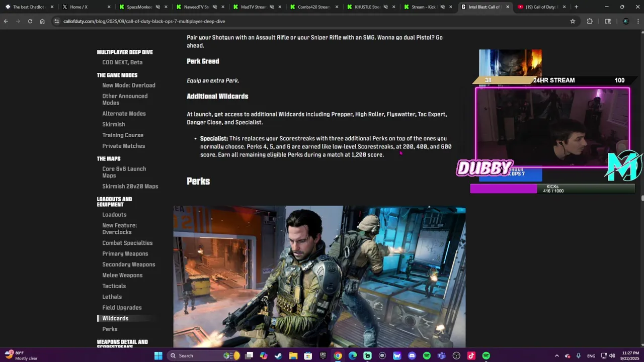Image resolution: width=644 pixels, height=362 pixels.
Task: Go to New Mode: Overload section
Action: click(x=129, y=85)
